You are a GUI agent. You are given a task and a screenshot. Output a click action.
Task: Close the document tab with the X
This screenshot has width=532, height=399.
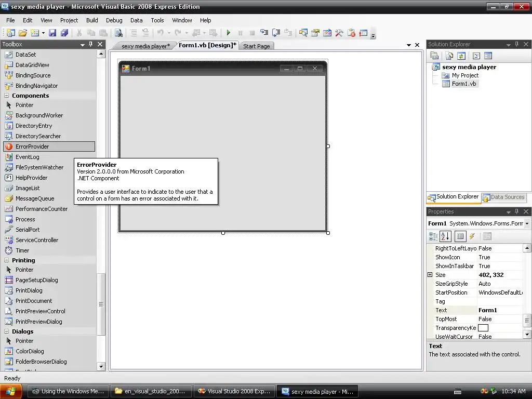[417, 45]
